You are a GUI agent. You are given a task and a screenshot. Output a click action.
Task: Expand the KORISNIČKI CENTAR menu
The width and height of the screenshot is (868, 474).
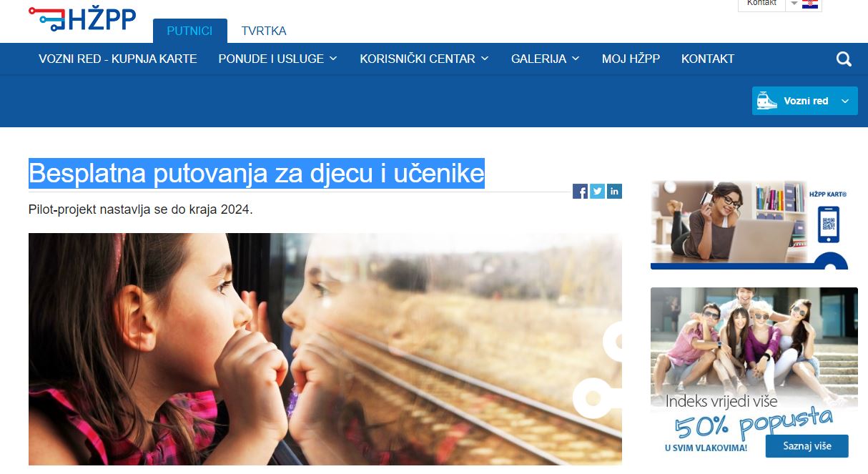tap(424, 59)
